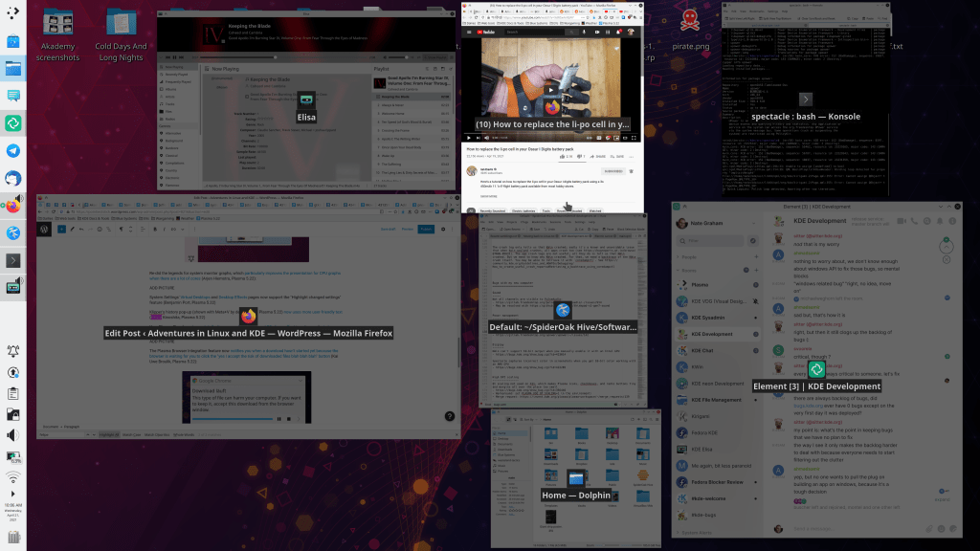Open the notifications bell in the system tray
Screen dimensions: 980x551
point(14,350)
